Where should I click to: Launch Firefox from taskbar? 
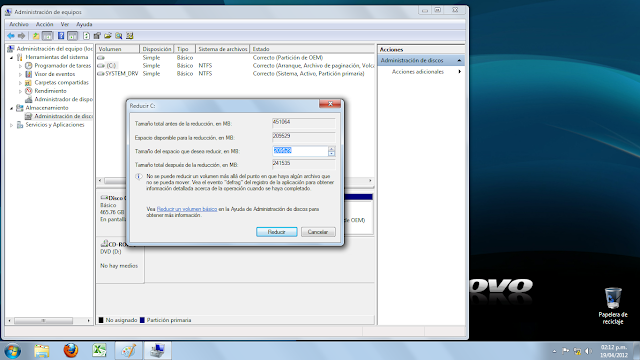[x=71, y=350]
